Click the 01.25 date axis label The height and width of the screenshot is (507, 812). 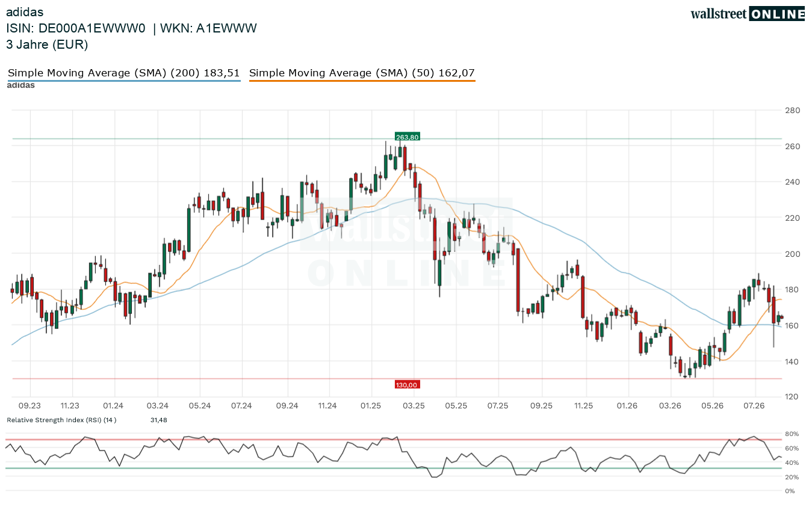click(x=371, y=406)
